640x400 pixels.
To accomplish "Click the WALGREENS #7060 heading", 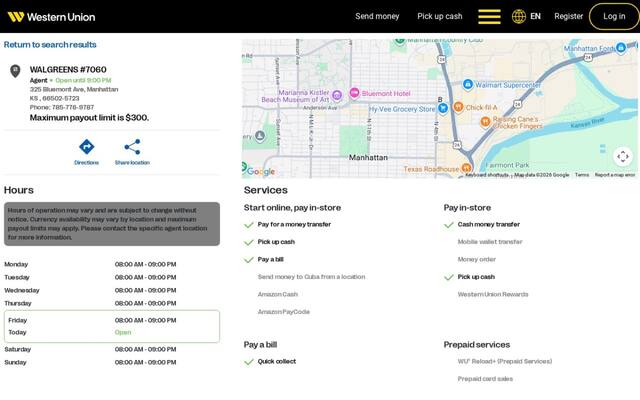I will point(68,69).
